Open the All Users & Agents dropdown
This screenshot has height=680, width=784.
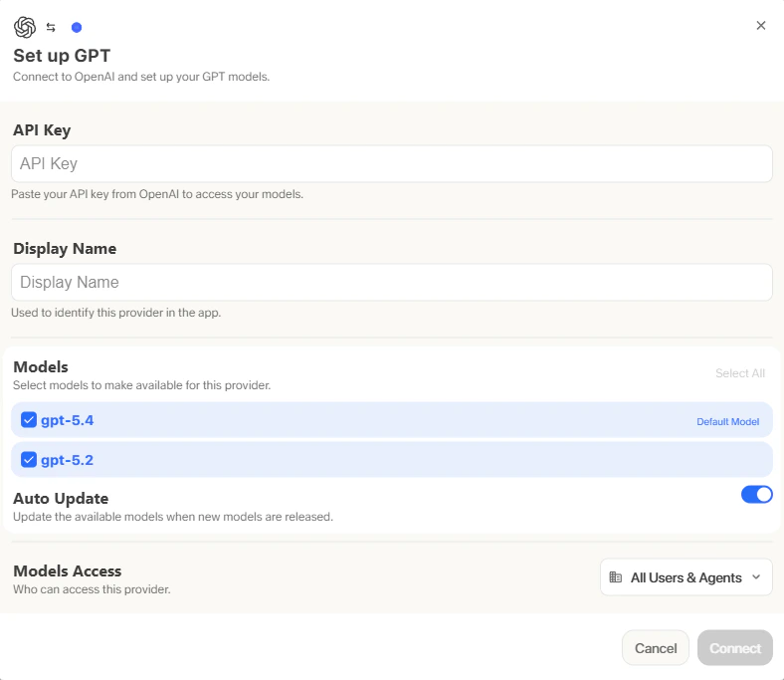click(686, 577)
